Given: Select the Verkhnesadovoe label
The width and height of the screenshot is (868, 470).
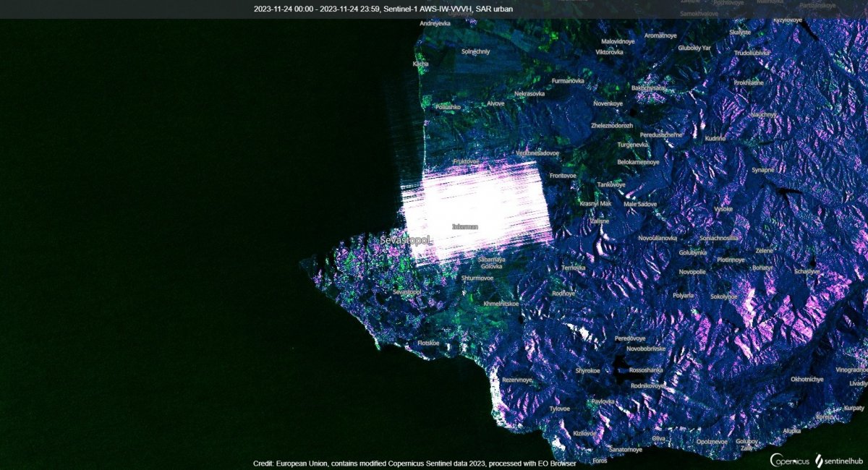Looking at the screenshot, I should [x=537, y=153].
